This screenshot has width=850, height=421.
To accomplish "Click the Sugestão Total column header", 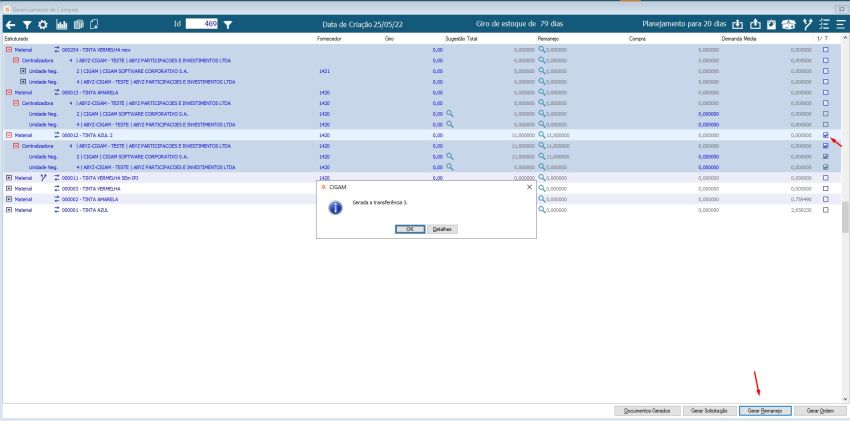I will point(461,39).
